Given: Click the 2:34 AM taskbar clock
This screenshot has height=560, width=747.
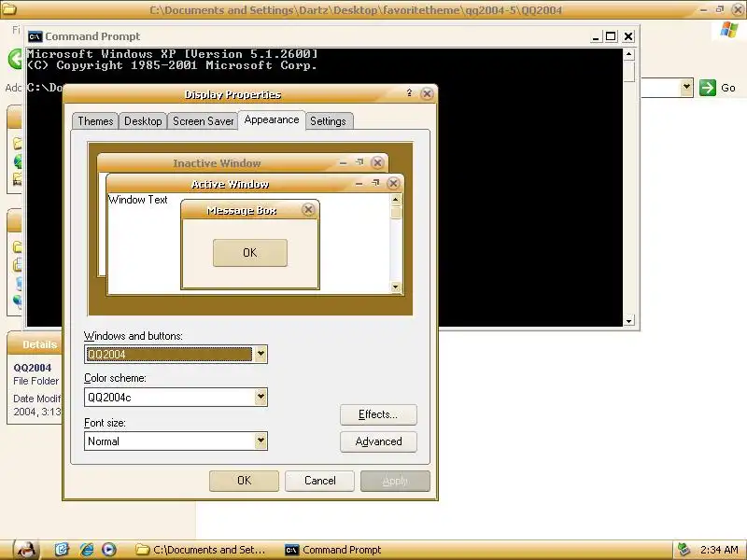Looking at the screenshot, I should (x=719, y=550).
